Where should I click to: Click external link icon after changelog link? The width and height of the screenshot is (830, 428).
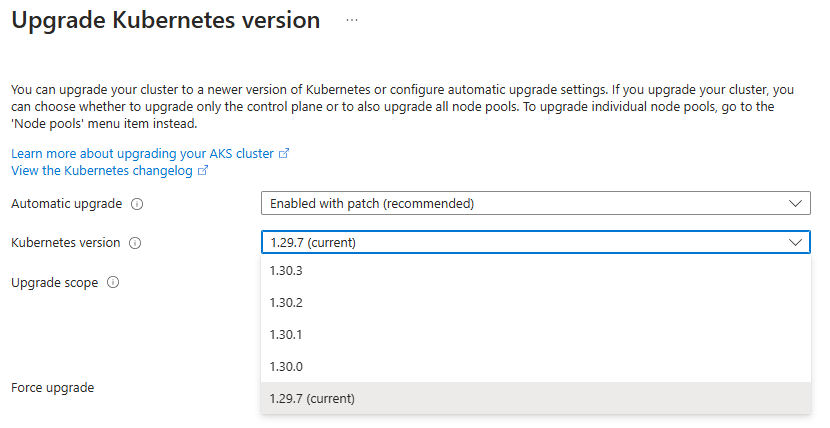pyautogui.click(x=203, y=171)
